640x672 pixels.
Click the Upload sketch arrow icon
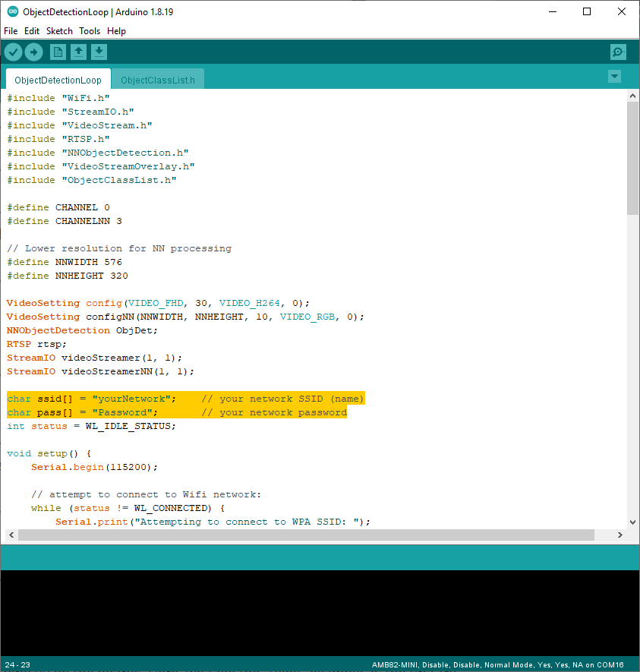pyautogui.click(x=34, y=52)
